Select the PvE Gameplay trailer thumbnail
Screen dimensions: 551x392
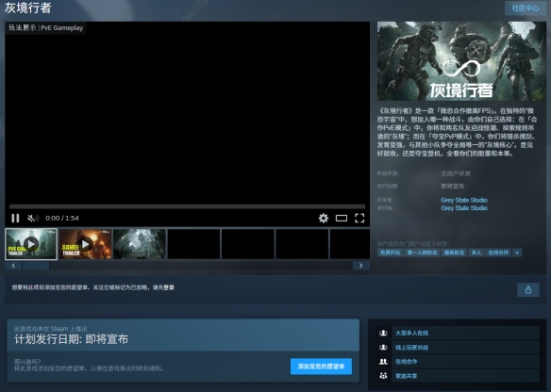pyautogui.click(x=31, y=244)
